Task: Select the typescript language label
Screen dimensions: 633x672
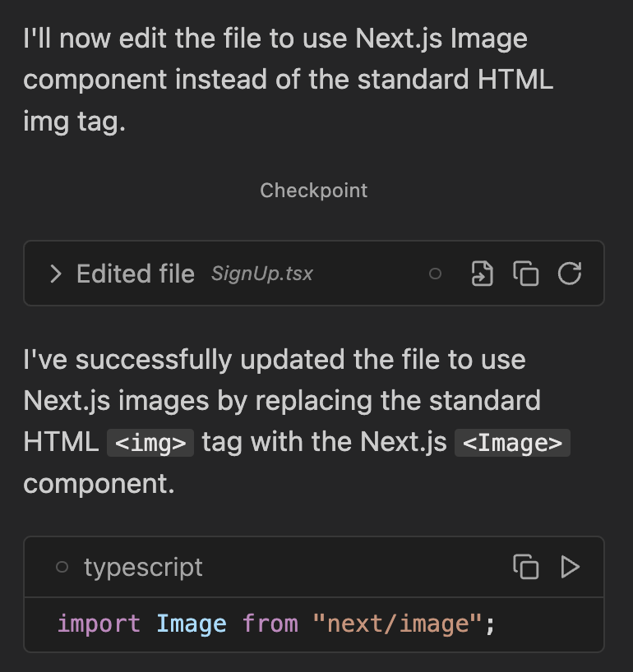Action: (143, 567)
